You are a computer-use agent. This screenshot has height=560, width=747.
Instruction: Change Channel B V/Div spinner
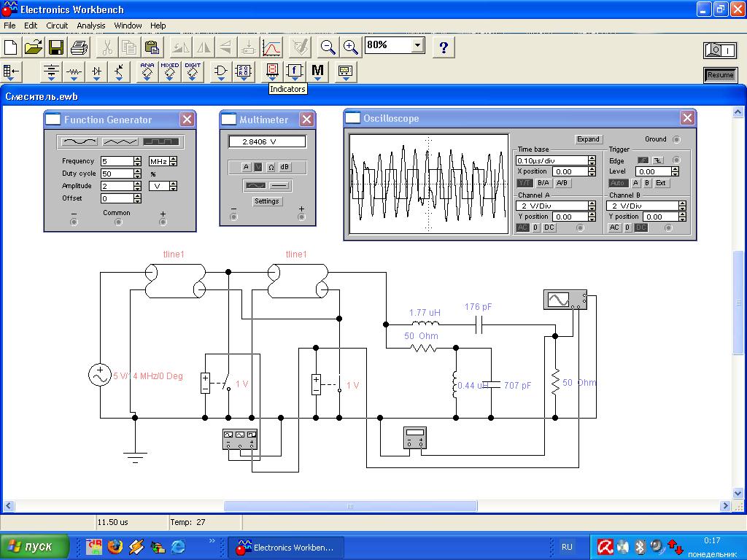682,206
